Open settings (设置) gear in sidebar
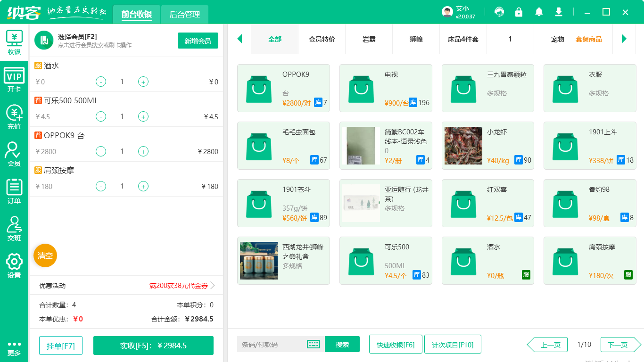This screenshot has height=362, width=644. tap(14, 265)
